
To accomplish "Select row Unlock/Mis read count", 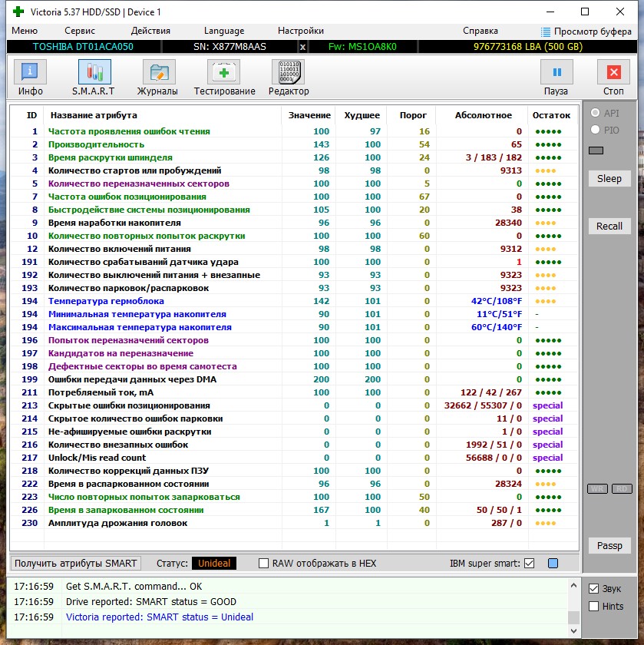I will (x=294, y=458).
